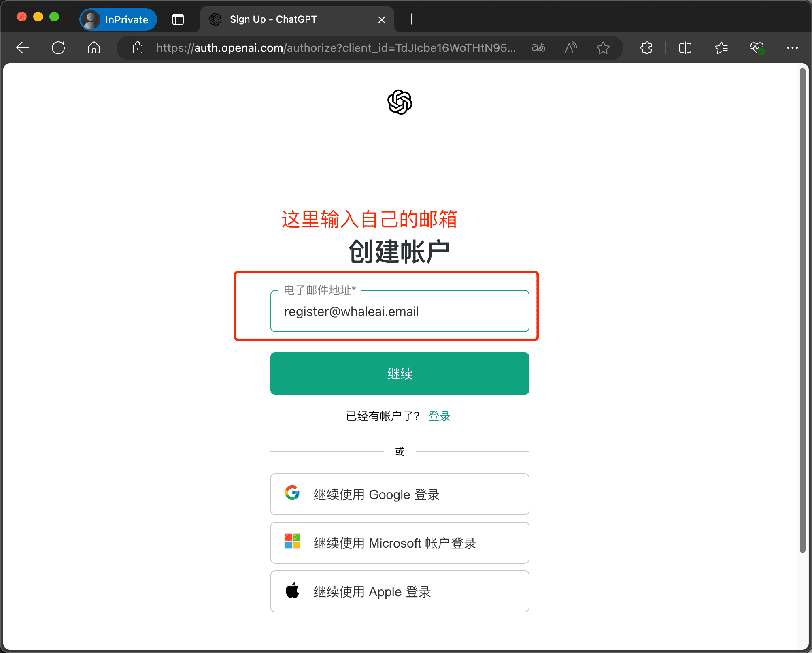Add page to favorites star icon

603,48
